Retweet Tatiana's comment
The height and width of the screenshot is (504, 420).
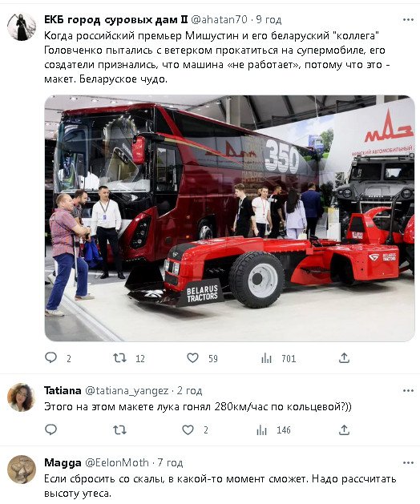(x=120, y=429)
